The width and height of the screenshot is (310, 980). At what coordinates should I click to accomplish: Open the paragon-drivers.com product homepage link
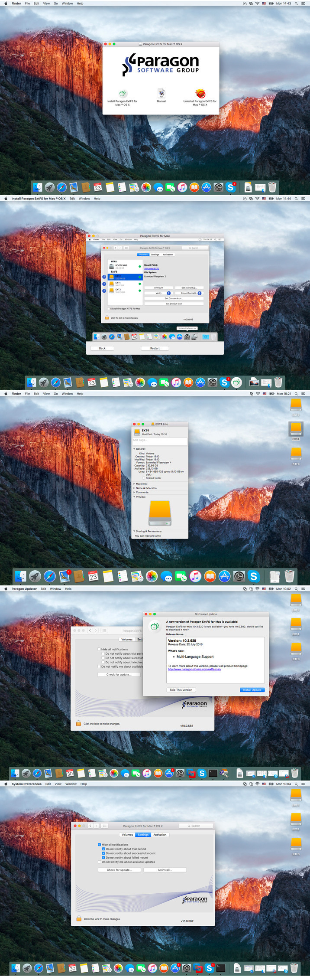coord(194,669)
